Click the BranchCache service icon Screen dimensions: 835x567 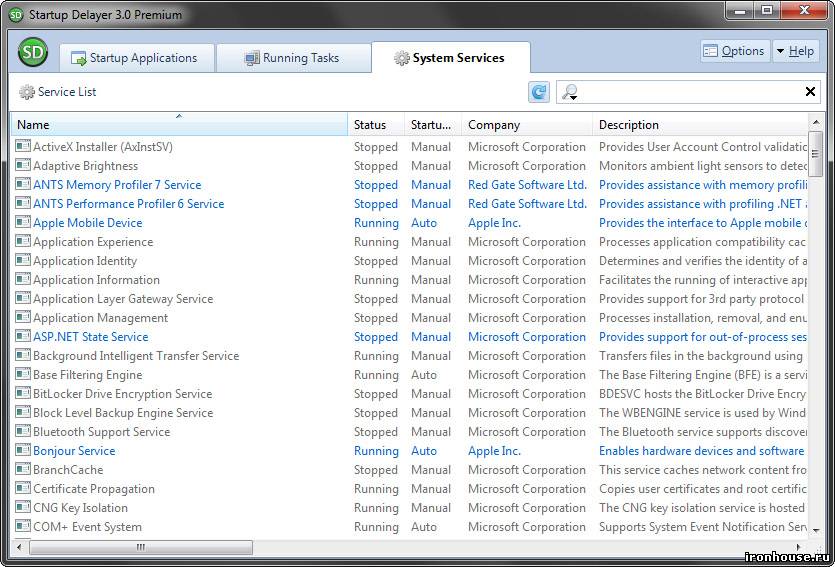point(23,469)
